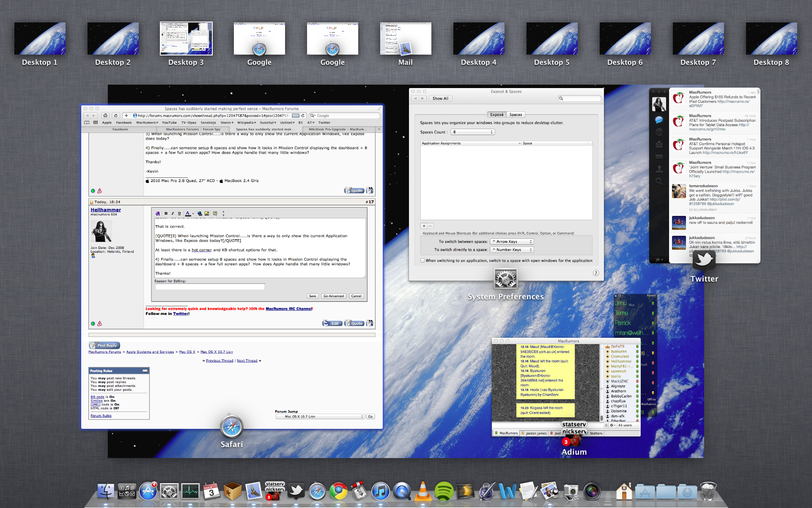Viewport: 812px width, 508px height.
Task: Click Safari home toolbar button
Action: [105, 116]
